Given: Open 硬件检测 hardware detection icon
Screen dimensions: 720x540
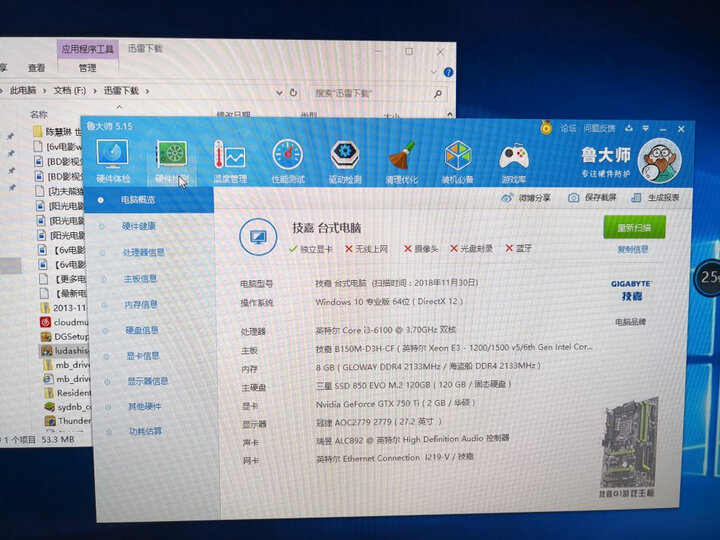Looking at the screenshot, I should pos(172,162).
